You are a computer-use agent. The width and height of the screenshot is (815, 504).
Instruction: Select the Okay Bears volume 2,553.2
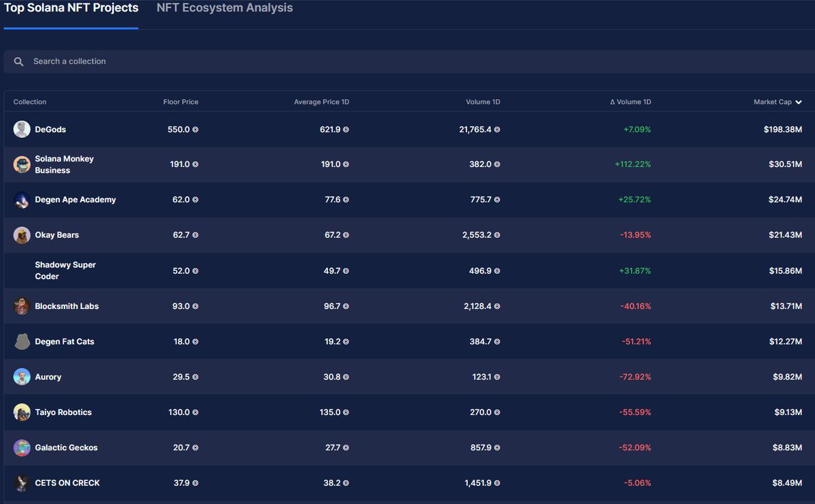pyautogui.click(x=477, y=235)
